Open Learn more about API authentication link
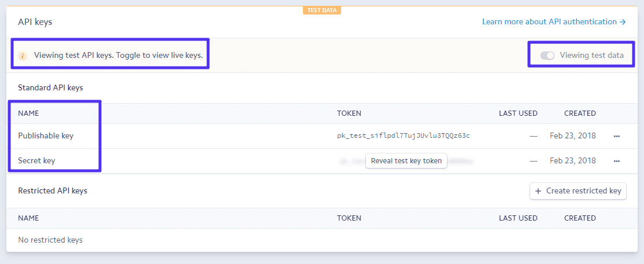Screen dimensions: 644x264 point(554,22)
